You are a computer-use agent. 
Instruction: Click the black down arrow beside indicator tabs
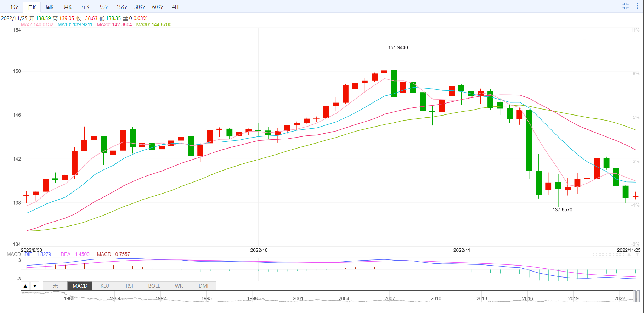tap(35, 286)
